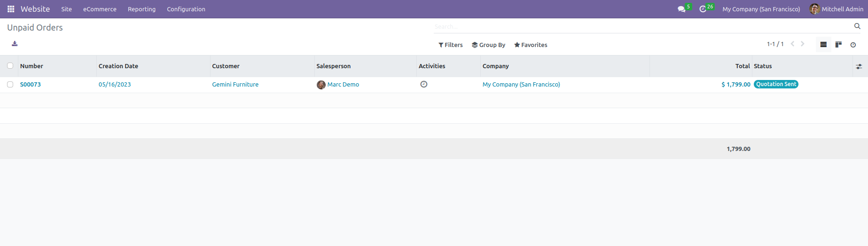The height and width of the screenshot is (246, 868).
Task: Switch to activity view clock icon
Action: click(x=853, y=45)
